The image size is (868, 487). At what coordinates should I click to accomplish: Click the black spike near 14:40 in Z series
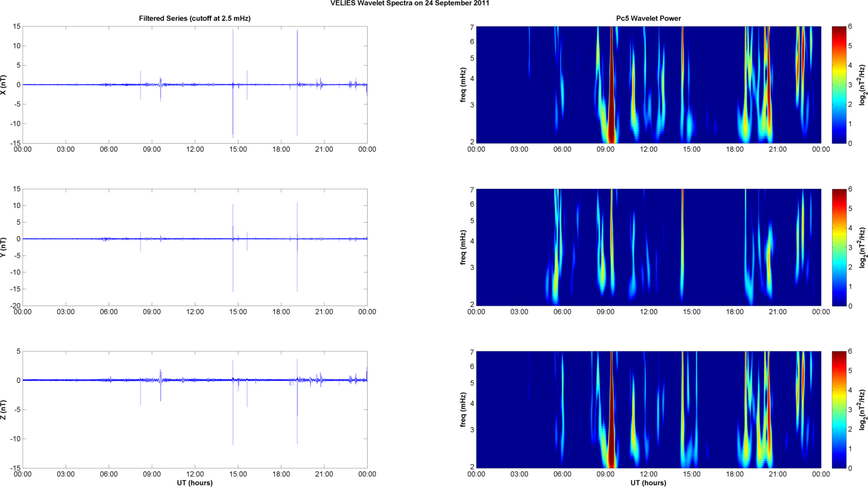click(x=233, y=402)
